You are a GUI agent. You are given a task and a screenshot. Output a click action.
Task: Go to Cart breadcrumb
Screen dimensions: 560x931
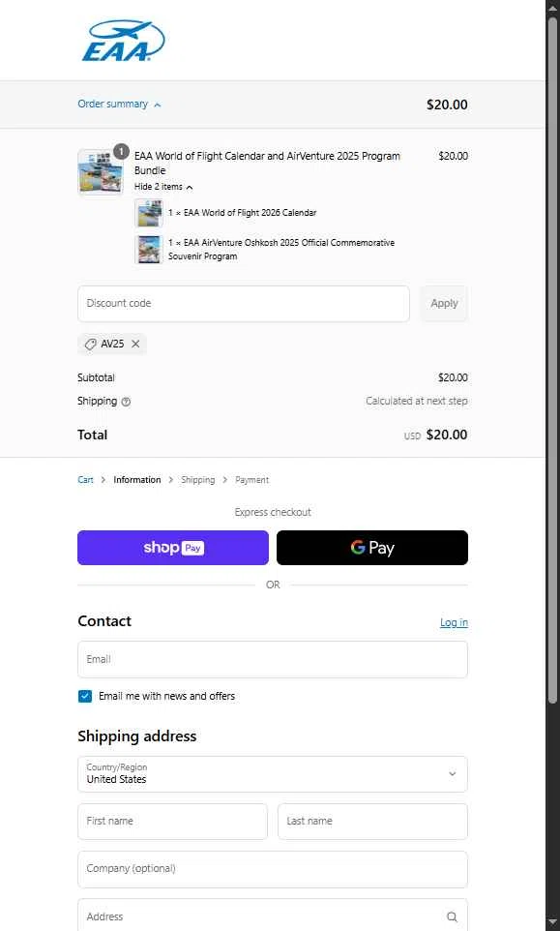pos(85,480)
